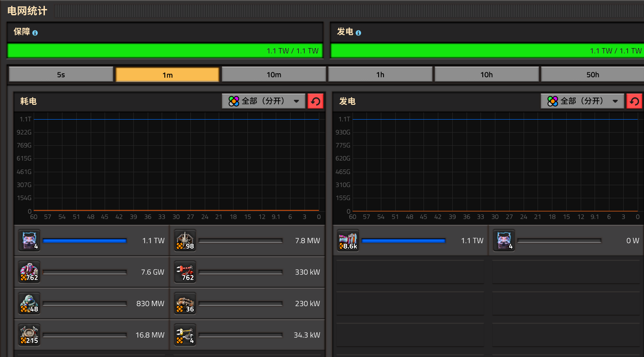
Task: Select the 10h time range tab
Action: pyautogui.click(x=486, y=75)
